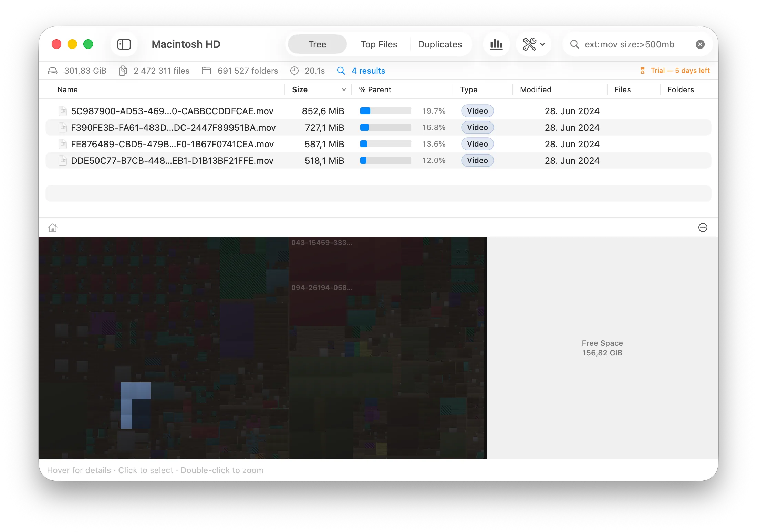Click the files icon beside 2 472 311 files
The image size is (757, 532).
[x=123, y=71]
